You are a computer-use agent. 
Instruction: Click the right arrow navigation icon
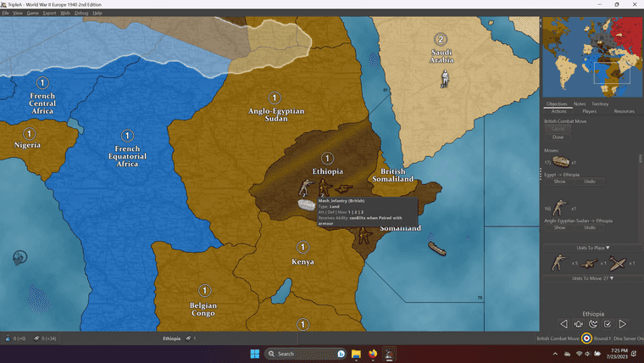tap(623, 324)
